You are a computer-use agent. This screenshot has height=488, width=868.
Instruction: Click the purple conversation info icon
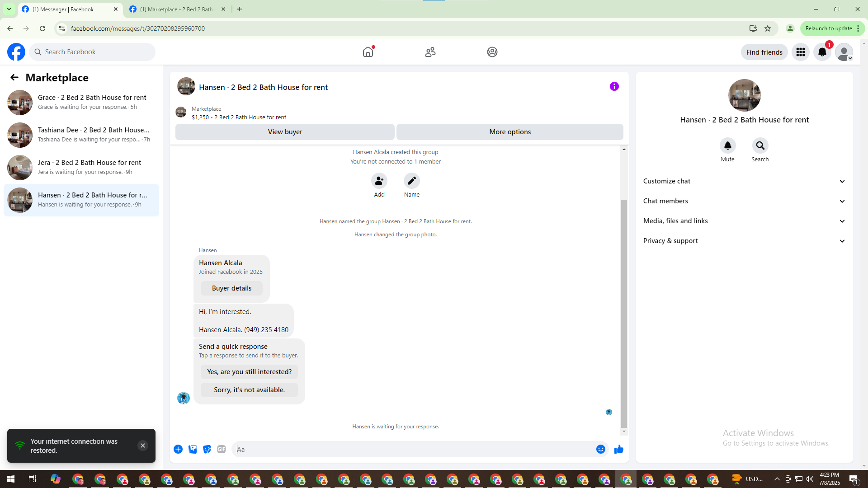tap(614, 86)
